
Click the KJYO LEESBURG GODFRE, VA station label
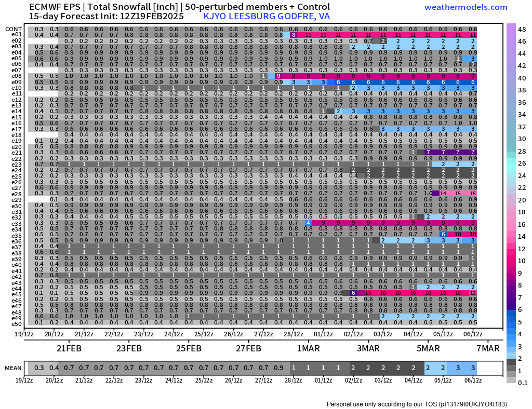[267, 16]
